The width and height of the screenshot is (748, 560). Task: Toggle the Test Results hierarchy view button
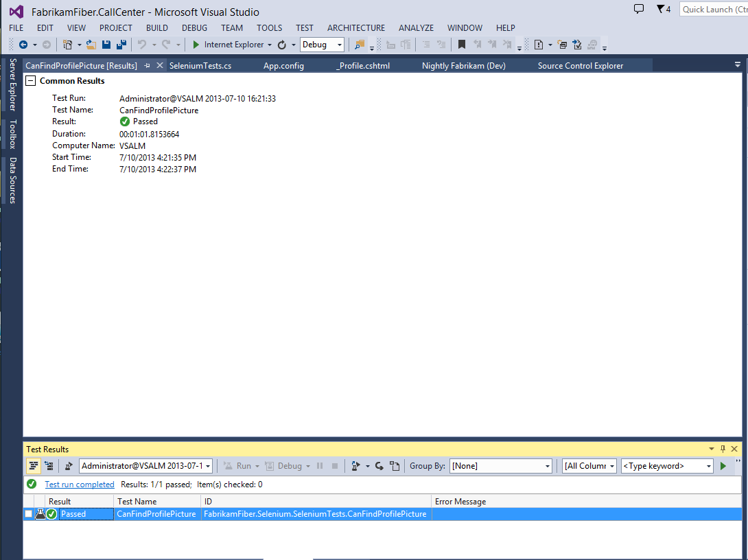(x=49, y=466)
